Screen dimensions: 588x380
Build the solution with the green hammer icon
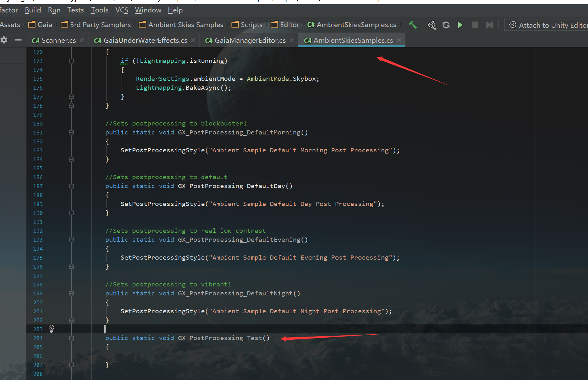pos(413,25)
